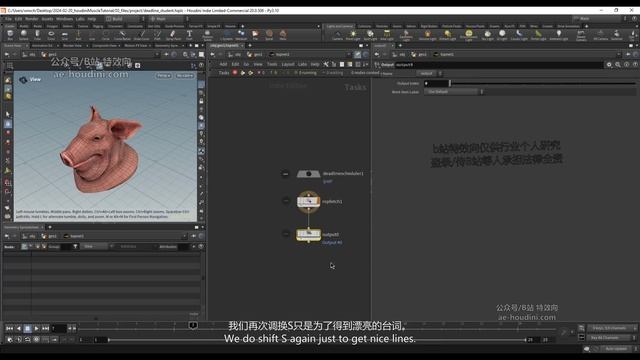Toggle Vertices mode in Geometry Spreadsheet
This screenshot has width=640, height=360.
(31, 247)
